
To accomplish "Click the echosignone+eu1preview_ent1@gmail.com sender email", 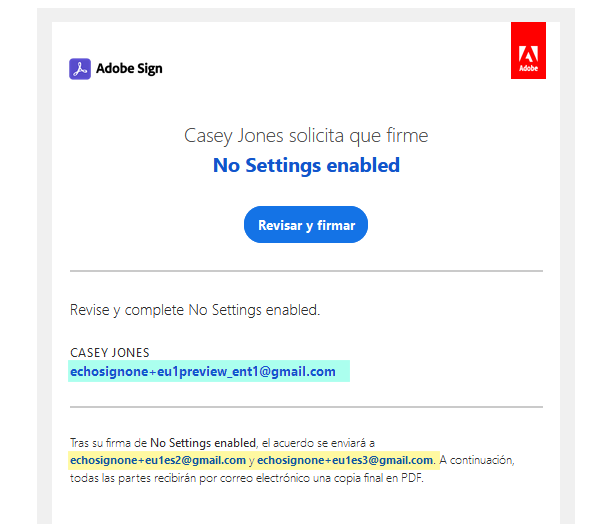I will pos(202,372).
